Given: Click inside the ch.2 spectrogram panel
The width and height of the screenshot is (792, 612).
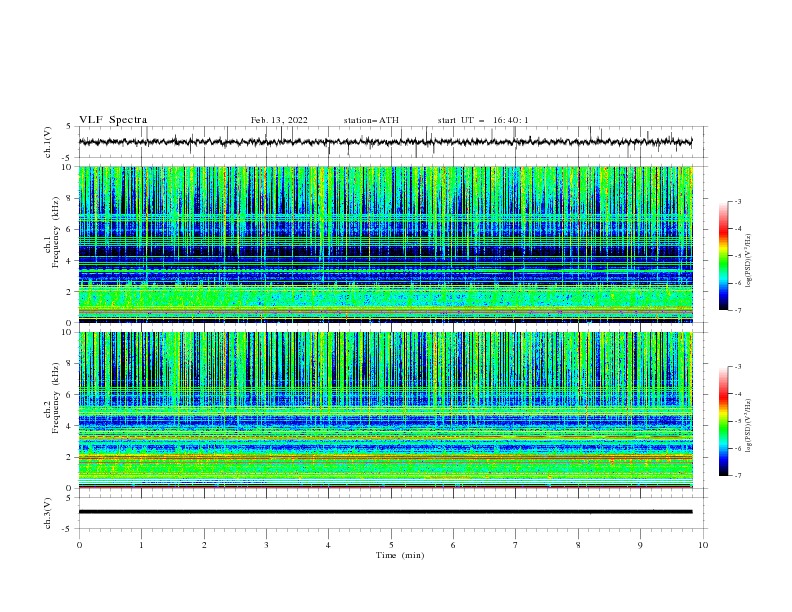Looking at the screenshot, I should pos(385,410).
